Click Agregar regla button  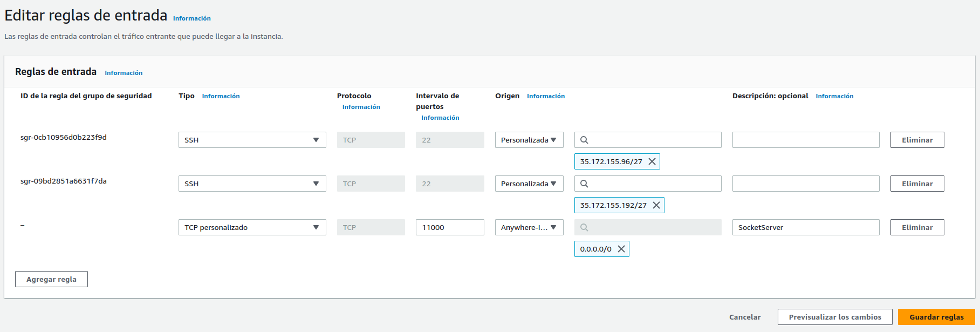(x=51, y=279)
